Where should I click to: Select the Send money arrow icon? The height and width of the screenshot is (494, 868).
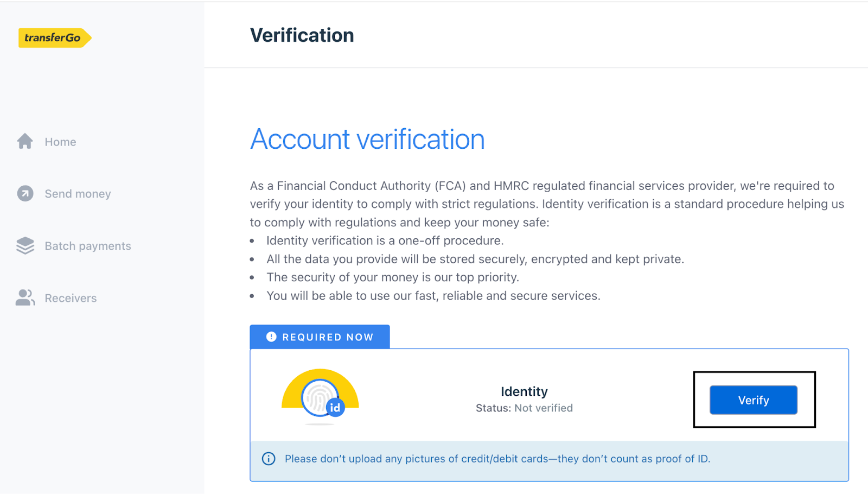24,193
